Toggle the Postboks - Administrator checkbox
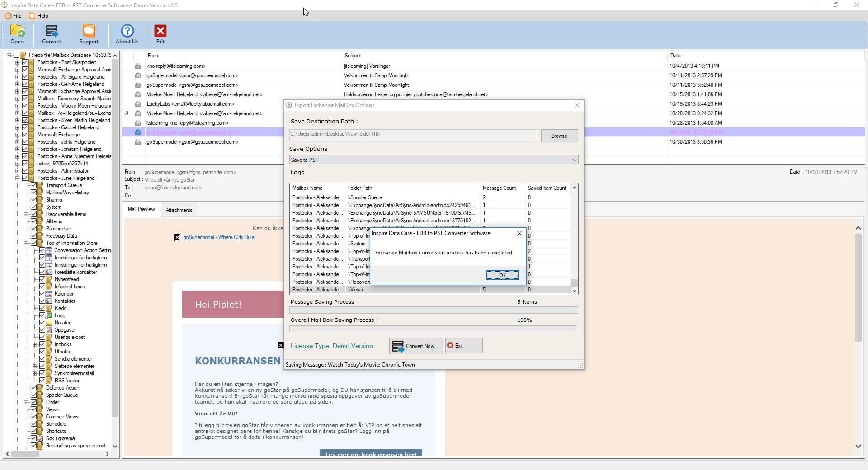The image size is (868, 470). click(25, 171)
